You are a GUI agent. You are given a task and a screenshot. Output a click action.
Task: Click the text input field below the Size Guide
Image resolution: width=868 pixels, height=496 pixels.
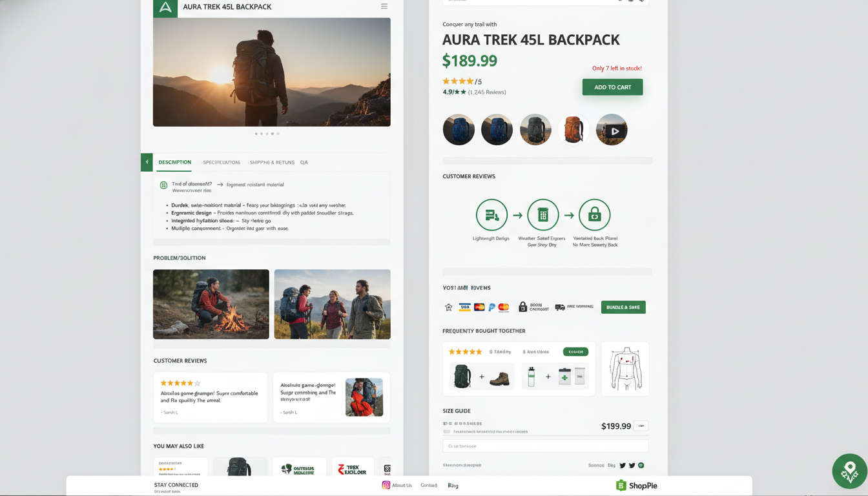pos(544,445)
